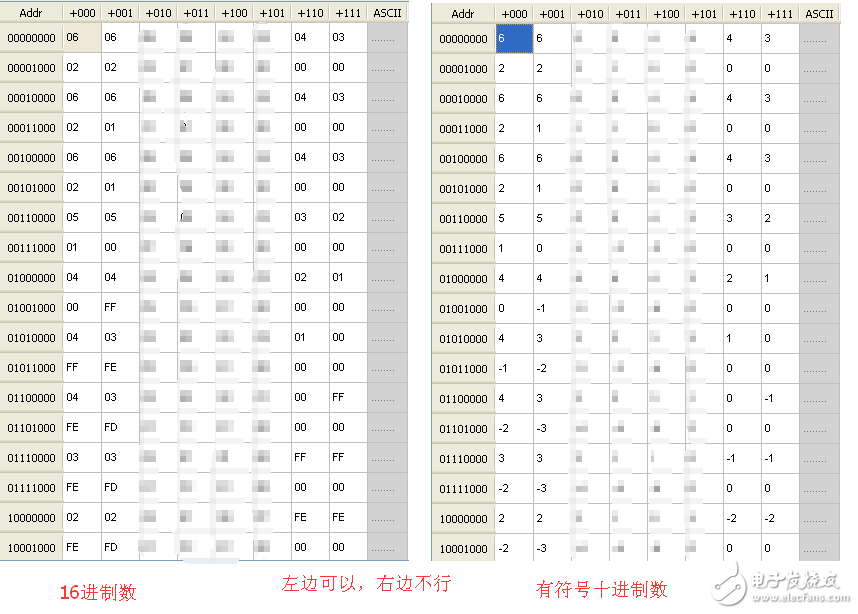
Task: Click the +010 column header in hex table
Action: click(x=158, y=13)
